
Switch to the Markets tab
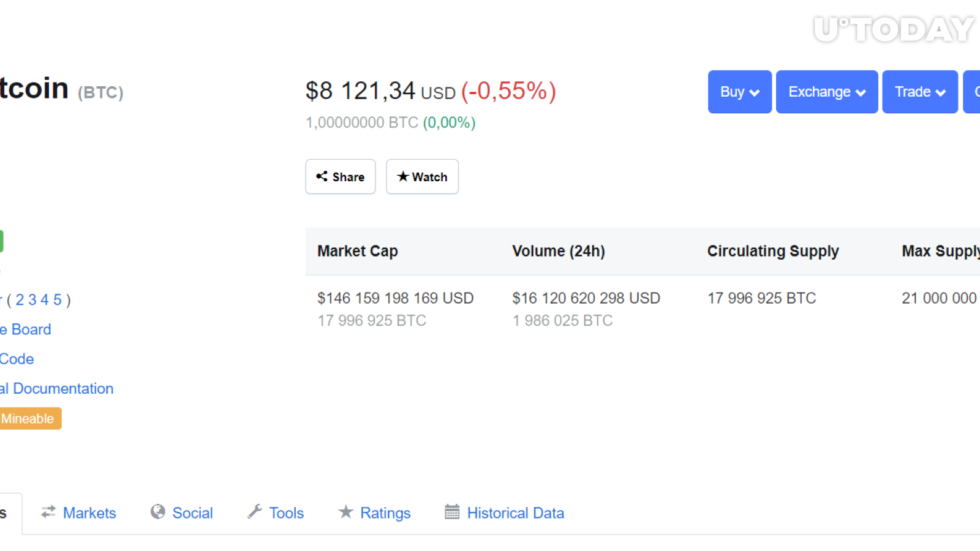pyautogui.click(x=78, y=513)
